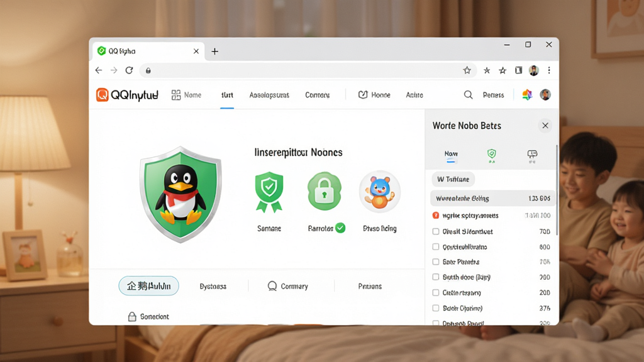
Task: Check the box on the row with 700
Action: [436, 231]
